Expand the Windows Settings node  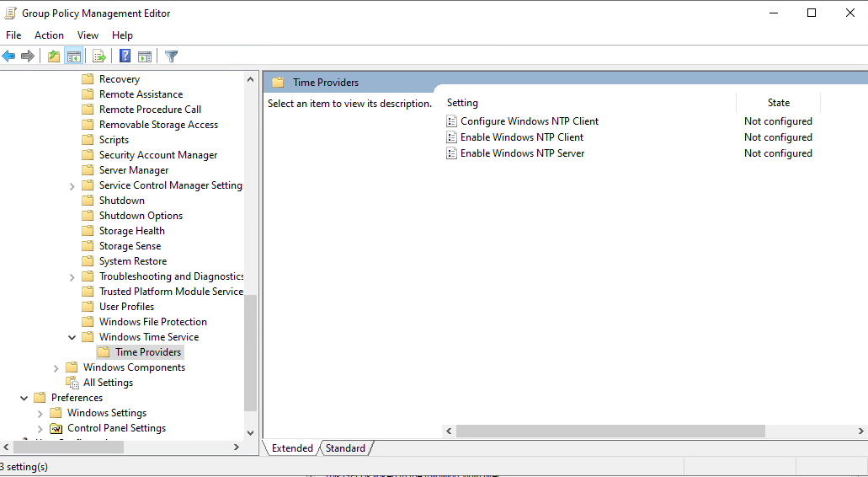point(40,413)
